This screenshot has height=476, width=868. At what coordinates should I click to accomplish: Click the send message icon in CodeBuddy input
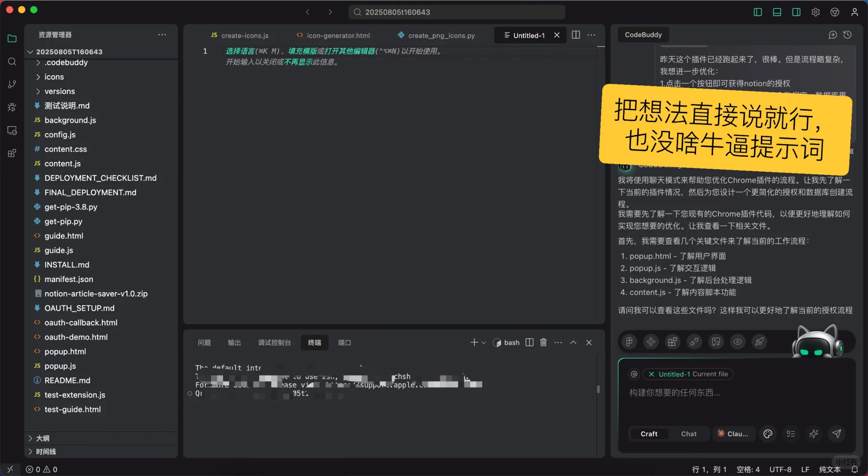837,434
